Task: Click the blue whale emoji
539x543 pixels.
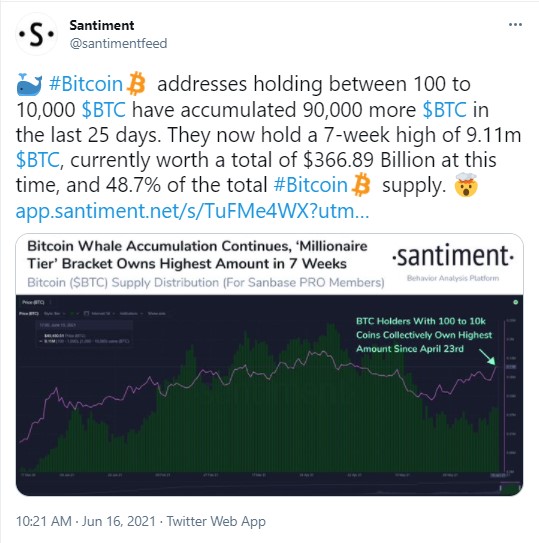Action: 29,84
